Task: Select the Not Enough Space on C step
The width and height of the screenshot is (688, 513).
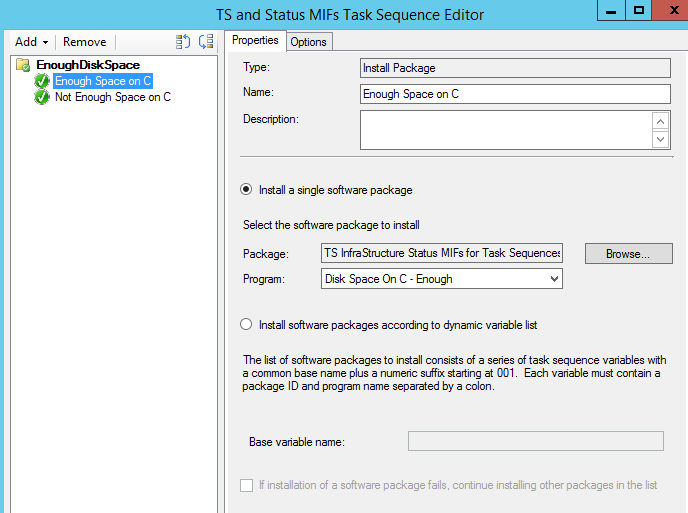Action: coord(112,97)
